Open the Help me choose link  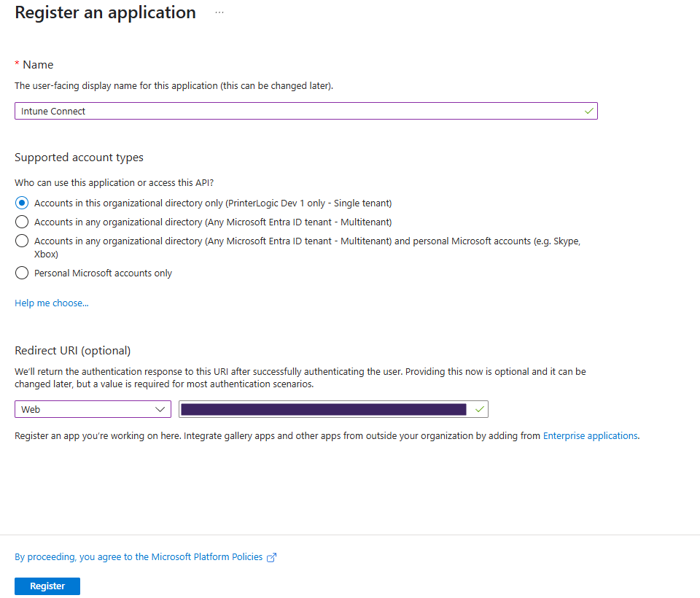coord(52,303)
